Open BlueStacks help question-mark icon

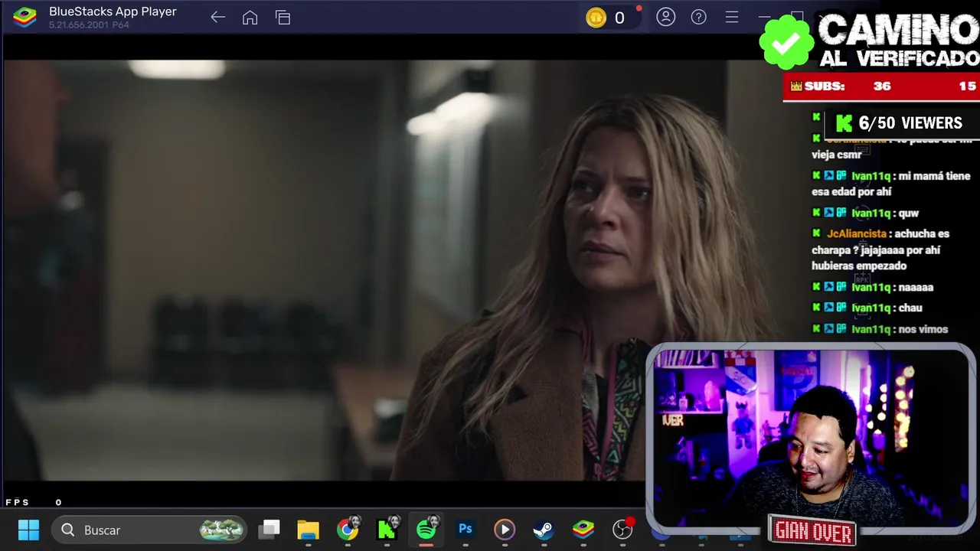(699, 17)
